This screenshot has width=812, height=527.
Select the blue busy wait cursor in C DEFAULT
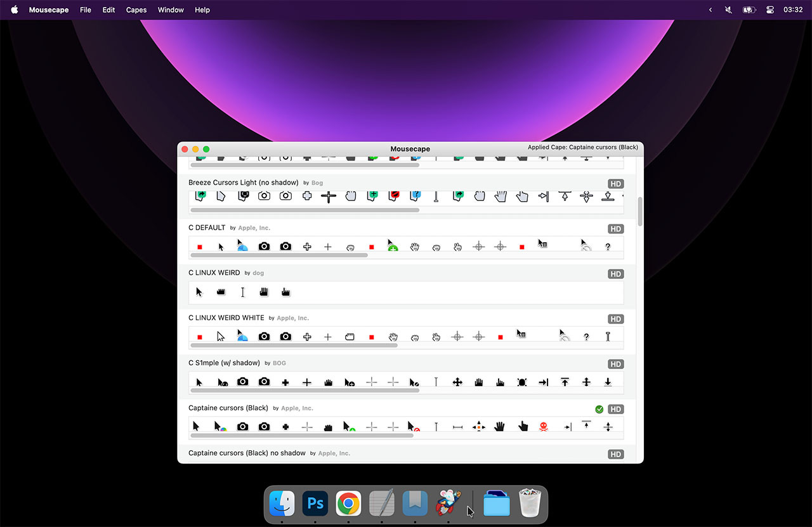(242, 245)
